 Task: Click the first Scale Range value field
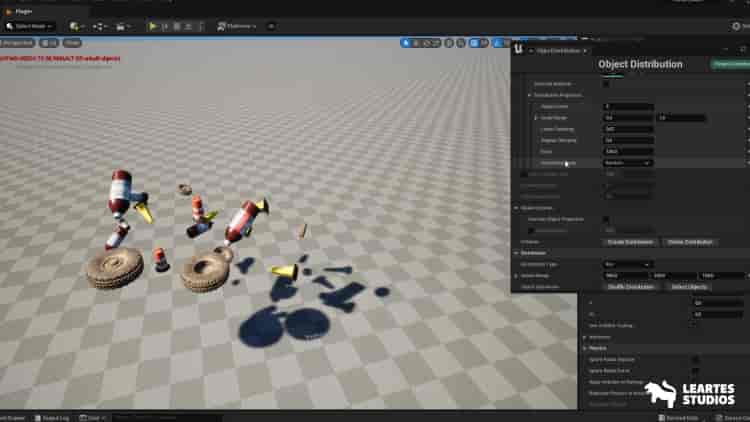628,118
